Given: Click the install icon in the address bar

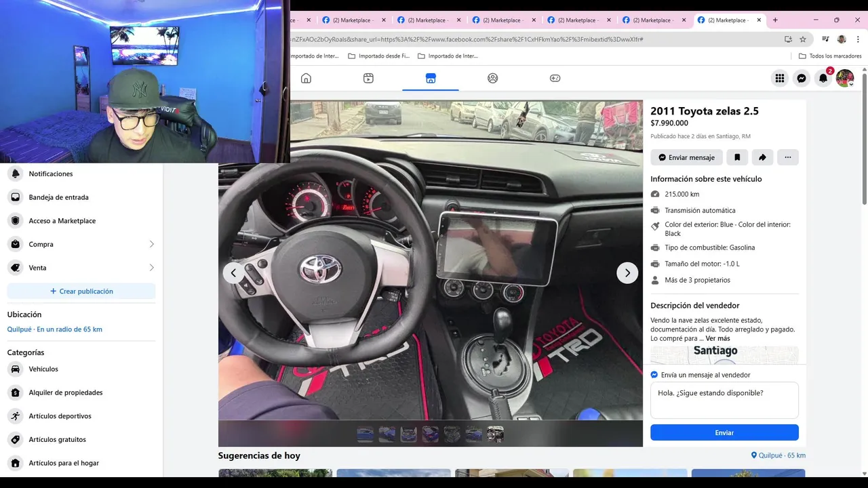Looking at the screenshot, I should [788, 39].
